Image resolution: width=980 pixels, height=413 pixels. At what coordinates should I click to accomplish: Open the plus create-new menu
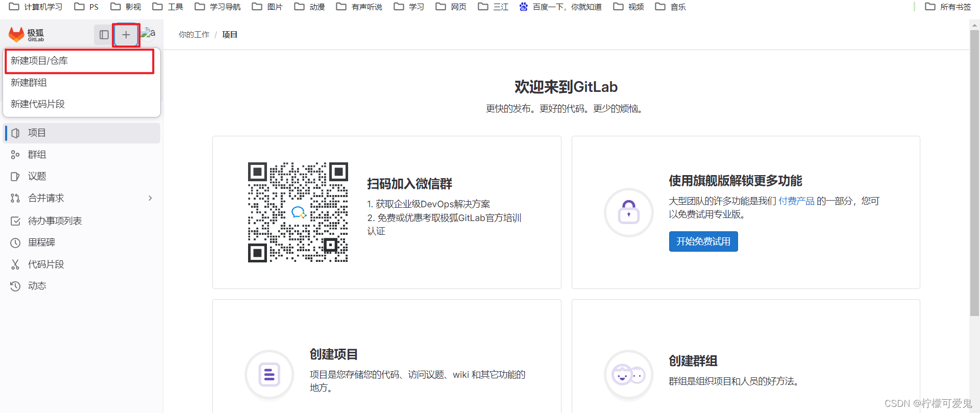coord(126,35)
